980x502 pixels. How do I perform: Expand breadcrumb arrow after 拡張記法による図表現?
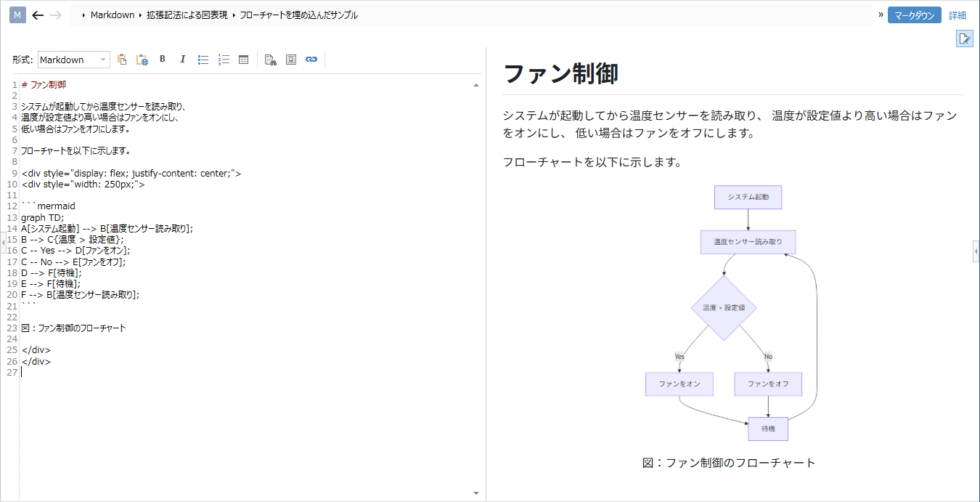[x=234, y=15]
